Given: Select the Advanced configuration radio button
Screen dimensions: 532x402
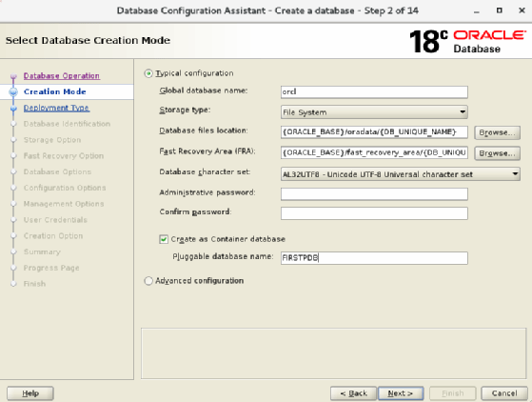Looking at the screenshot, I should 148,281.
